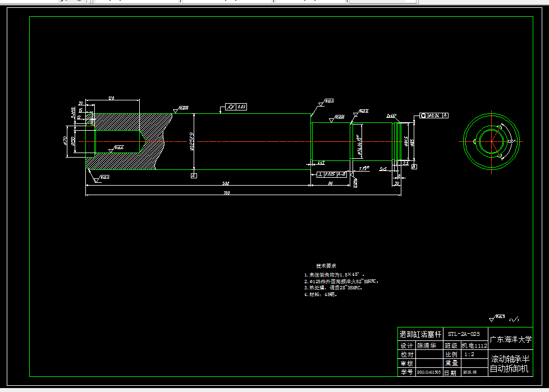The image size is (549, 392).
Task: Select the φ70 diameter dimension
Action: tap(65, 140)
